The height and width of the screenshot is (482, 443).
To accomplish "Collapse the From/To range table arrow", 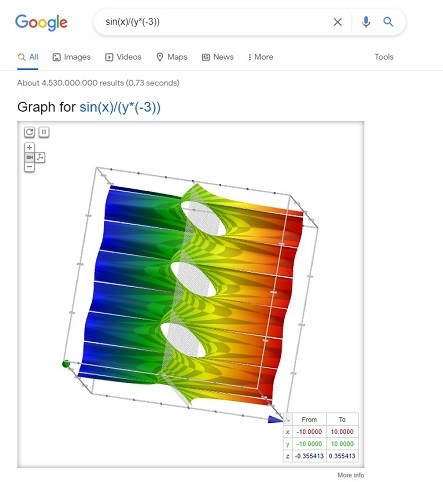I will [288, 419].
